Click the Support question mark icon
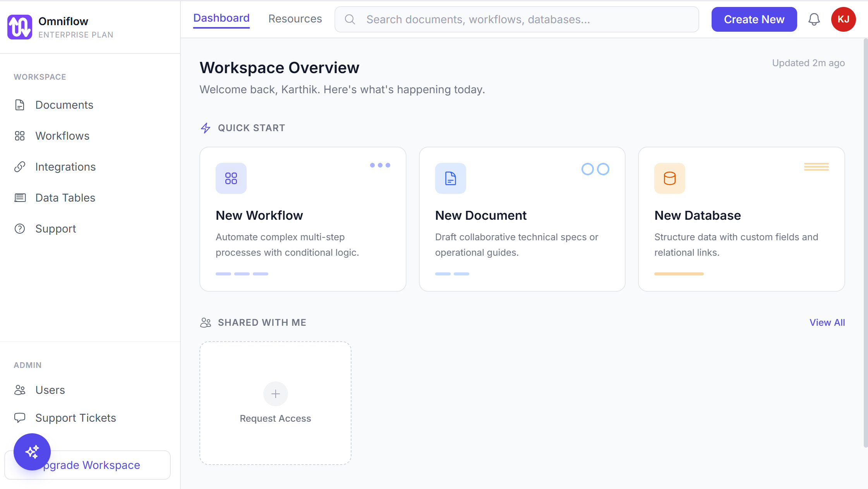This screenshot has width=868, height=489. point(20,229)
